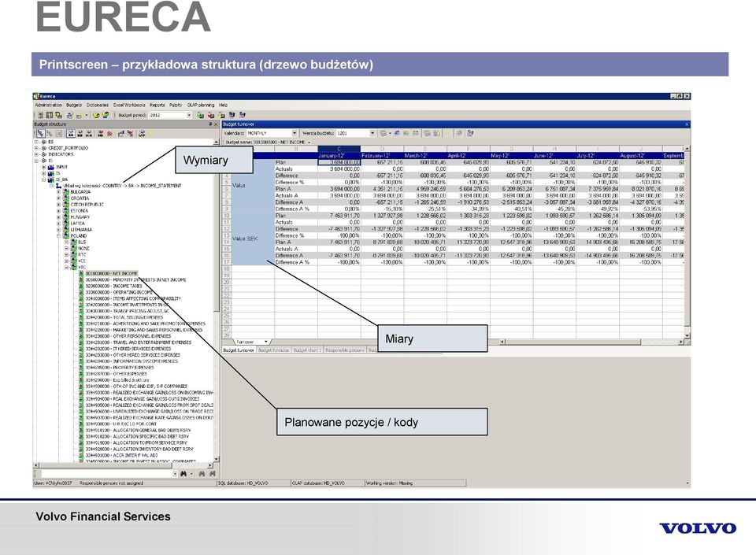Image resolution: width=756 pixels, height=555 pixels.
Task: Click the blue arrow icon in Budget turnover toolbar
Action: [397, 133]
